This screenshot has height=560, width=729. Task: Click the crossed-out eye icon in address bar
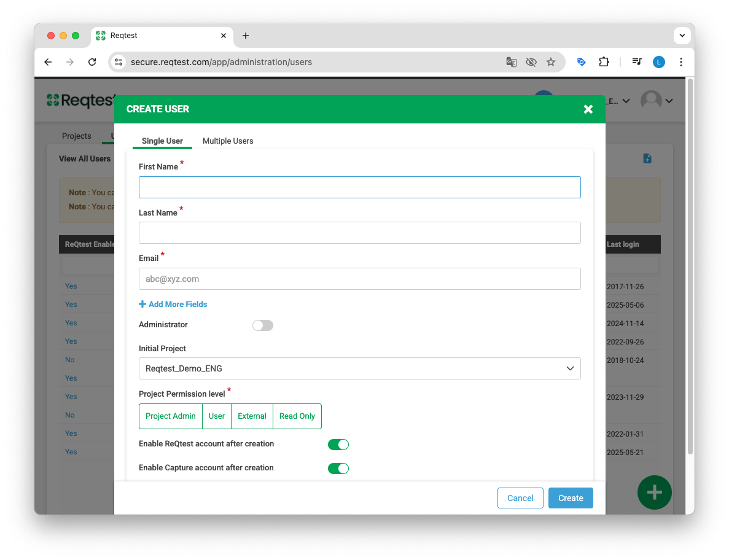(x=531, y=62)
